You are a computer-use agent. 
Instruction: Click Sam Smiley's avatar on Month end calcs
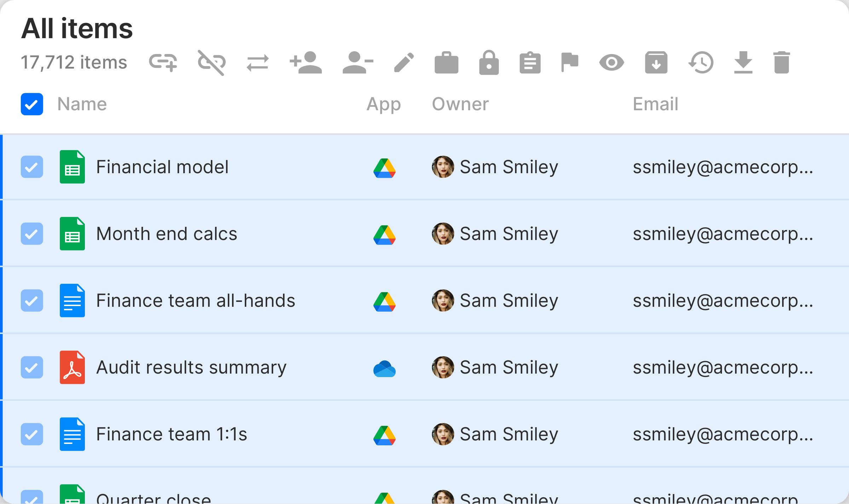point(443,233)
